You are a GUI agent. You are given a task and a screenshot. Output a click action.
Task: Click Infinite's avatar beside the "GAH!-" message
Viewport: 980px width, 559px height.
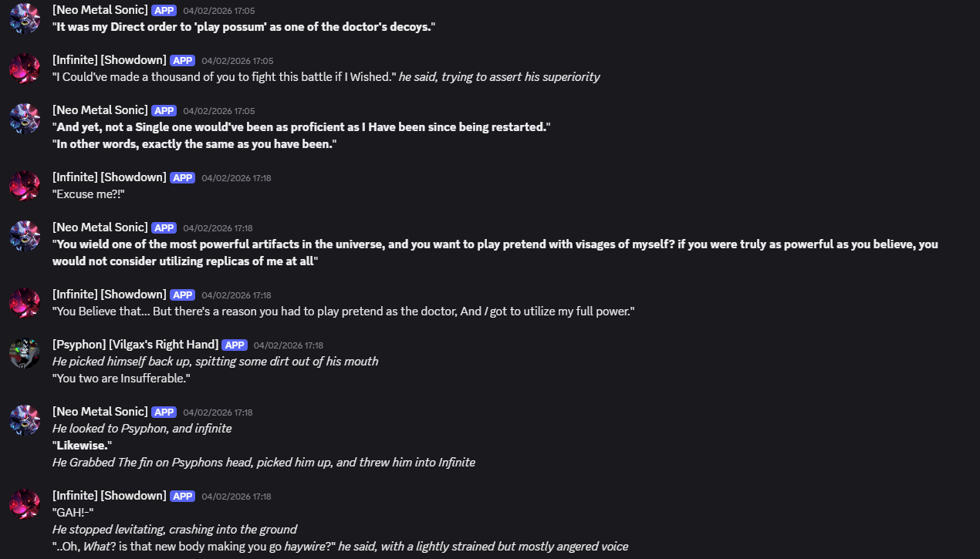pyautogui.click(x=25, y=503)
